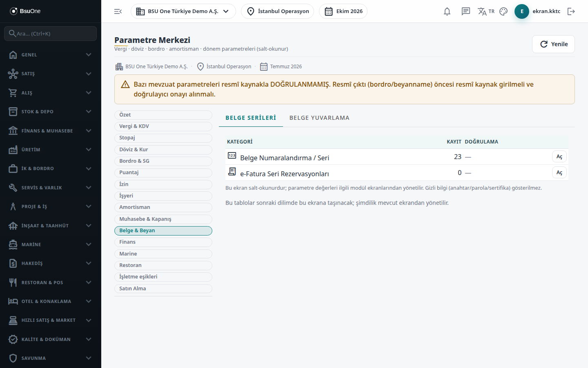Open the SATIŞ sidebar module icon

(13, 74)
